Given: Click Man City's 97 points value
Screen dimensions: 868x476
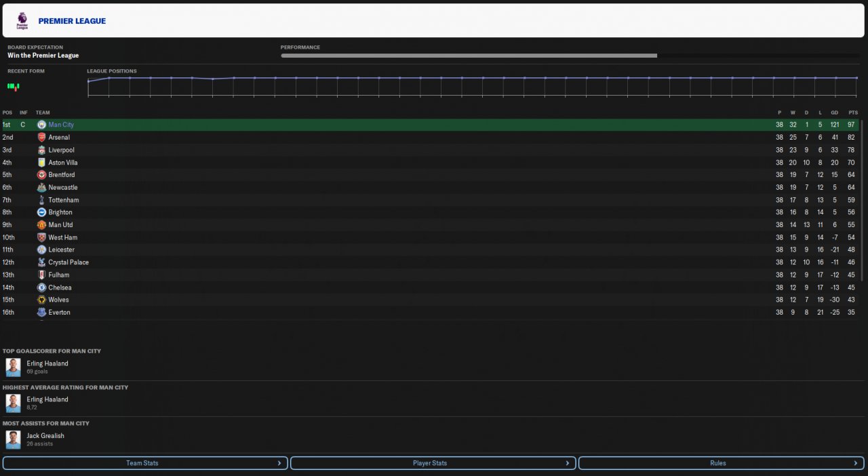Looking at the screenshot, I should (x=851, y=125).
